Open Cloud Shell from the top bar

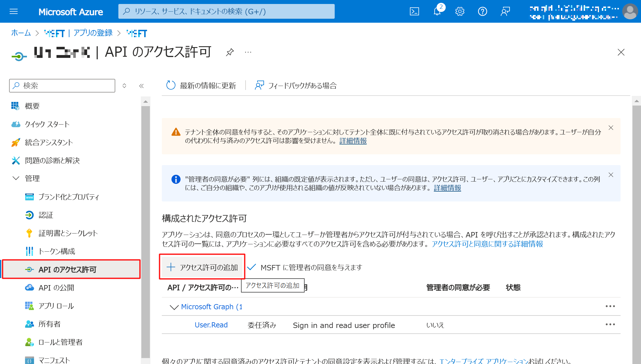pyautogui.click(x=414, y=11)
